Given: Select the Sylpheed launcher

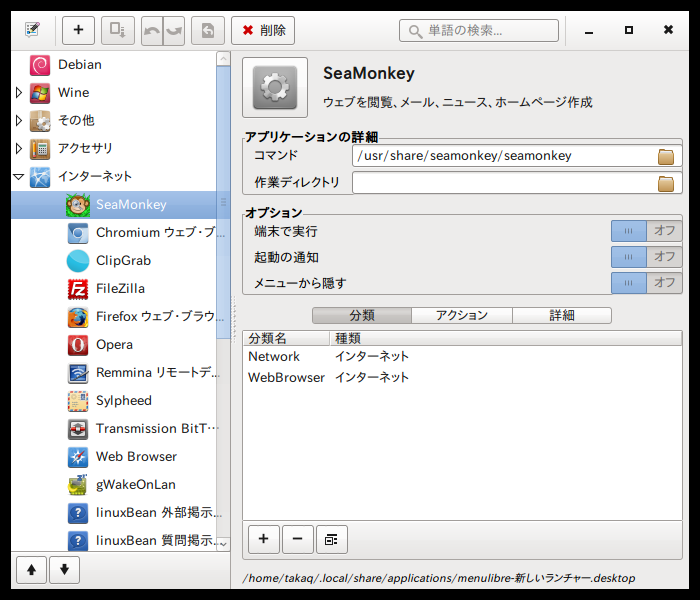Looking at the screenshot, I should click(114, 400).
